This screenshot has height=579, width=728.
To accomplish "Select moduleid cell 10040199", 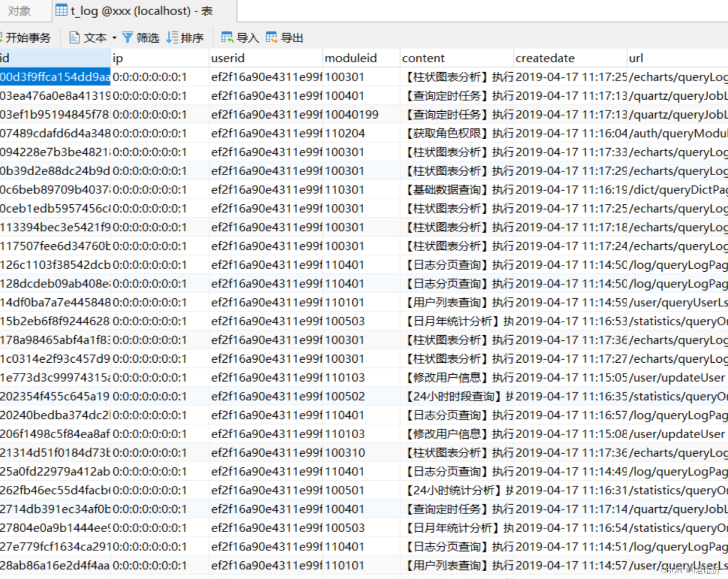I will (362, 114).
